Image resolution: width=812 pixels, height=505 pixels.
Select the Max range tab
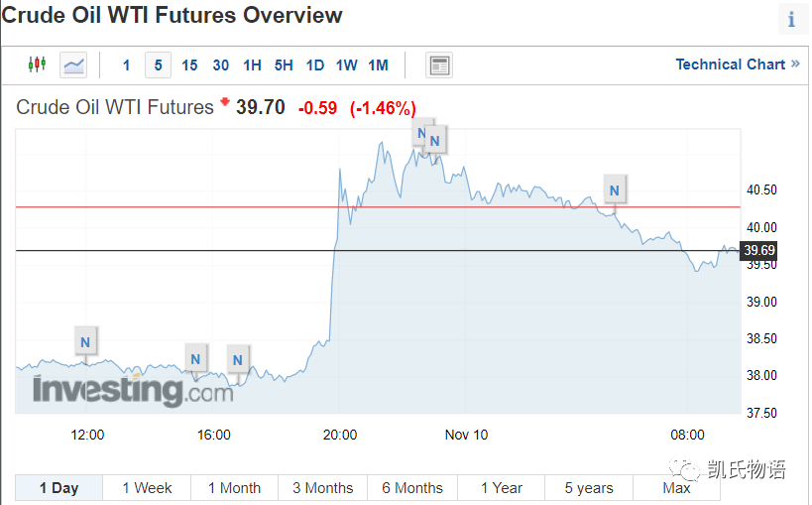click(x=676, y=488)
